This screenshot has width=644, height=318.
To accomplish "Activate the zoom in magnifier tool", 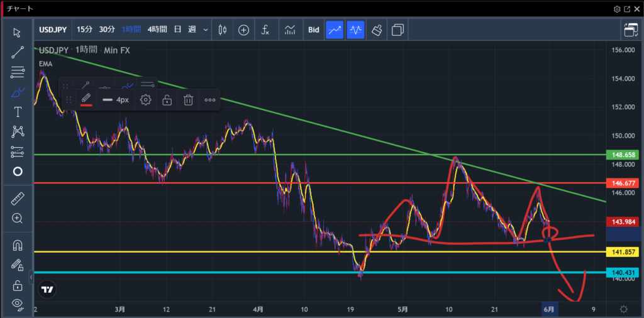I will [x=17, y=218].
